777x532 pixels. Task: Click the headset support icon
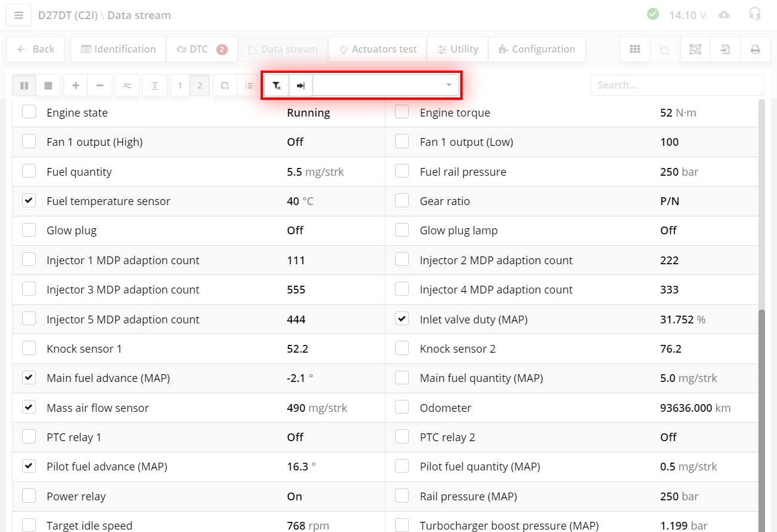coord(755,14)
